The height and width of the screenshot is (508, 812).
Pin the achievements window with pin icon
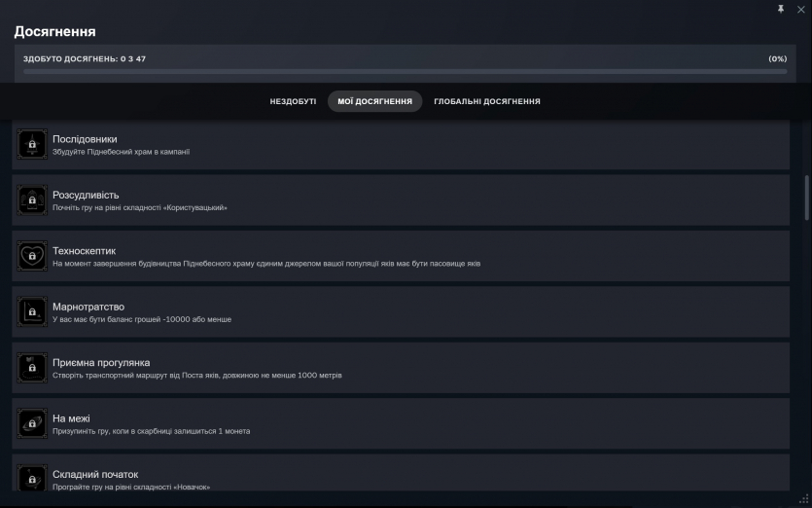click(x=780, y=9)
